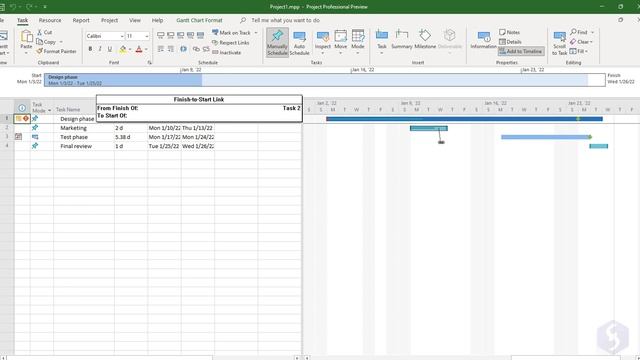Switch to the Resource tab

pos(50,20)
